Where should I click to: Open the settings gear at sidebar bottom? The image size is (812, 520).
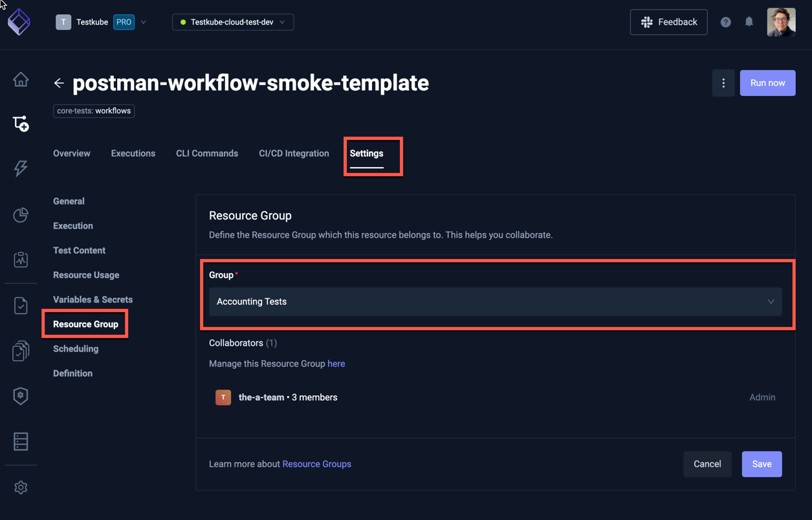coord(21,487)
